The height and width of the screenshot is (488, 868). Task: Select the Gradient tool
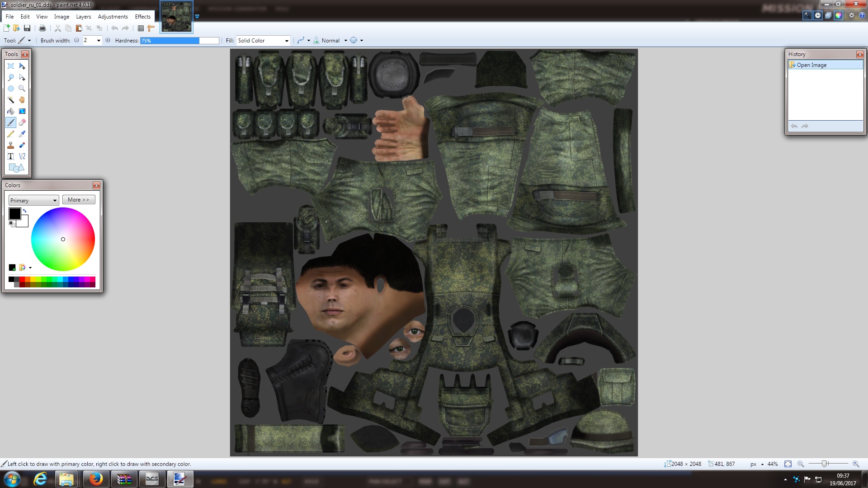tap(22, 111)
